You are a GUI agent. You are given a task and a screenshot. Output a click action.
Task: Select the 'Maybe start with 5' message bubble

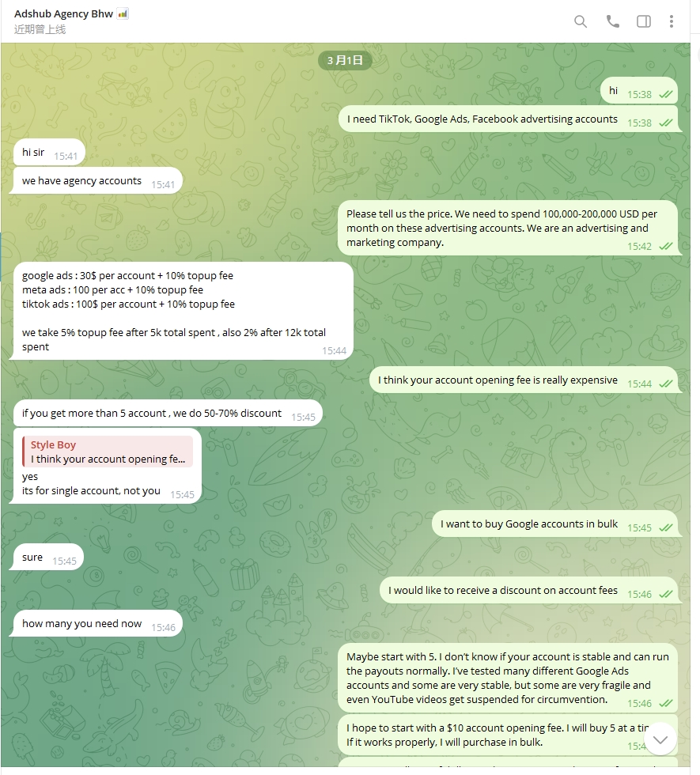tap(508, 679)
